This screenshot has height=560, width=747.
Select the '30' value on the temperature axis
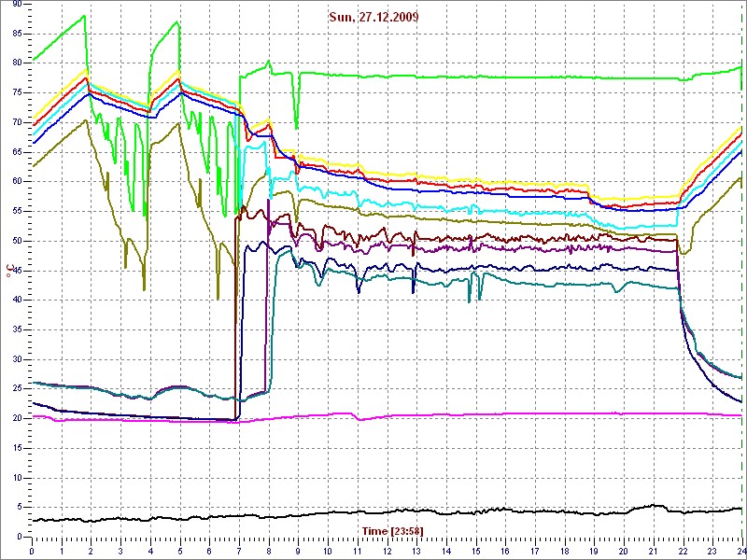[17, 359]
